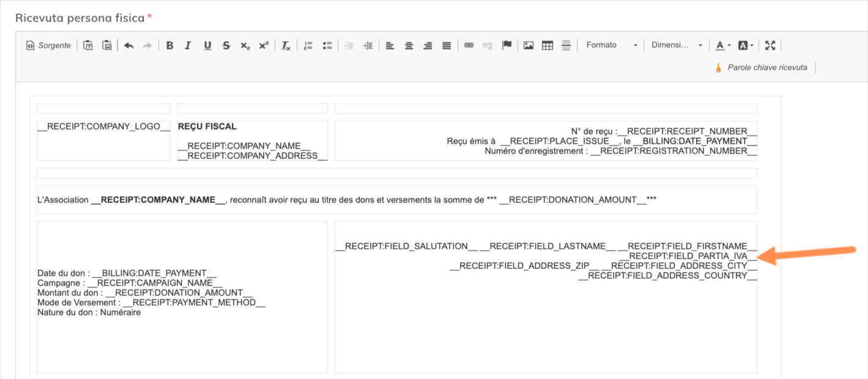The height and width of the screenshot is (379, 868).
Task: Click Paste from Word icon
Action: (x=107, y=45)
